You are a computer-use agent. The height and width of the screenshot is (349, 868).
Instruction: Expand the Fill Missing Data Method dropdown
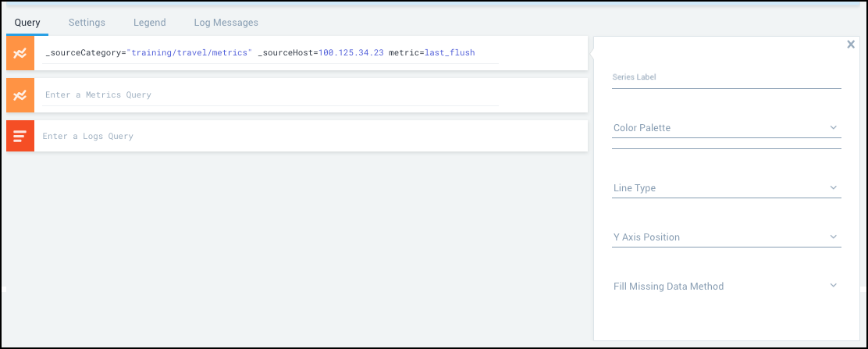[724, 287]
